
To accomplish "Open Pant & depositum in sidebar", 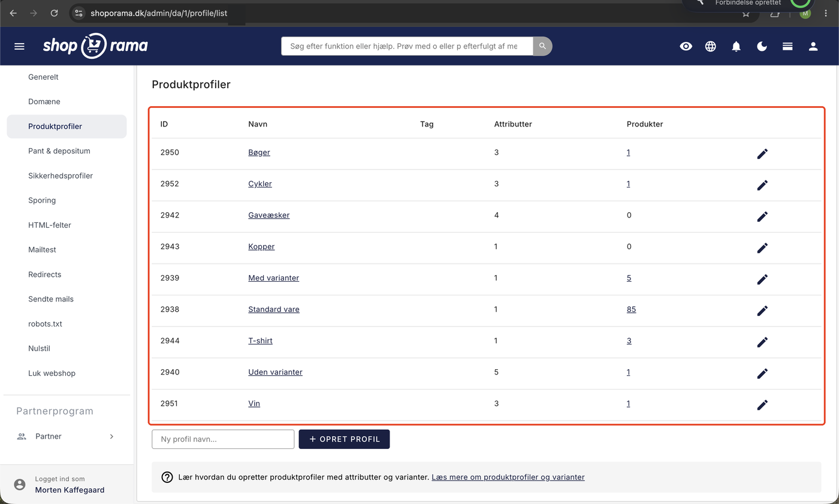I will click(59, 151).
